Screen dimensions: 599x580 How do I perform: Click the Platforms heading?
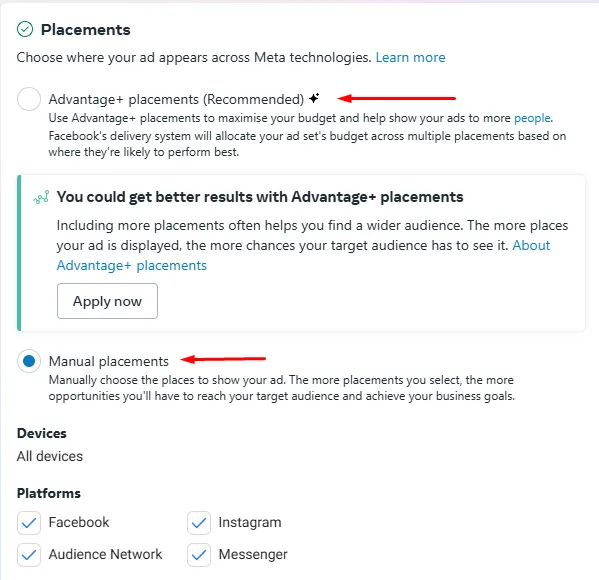click(x=49, y=493)
